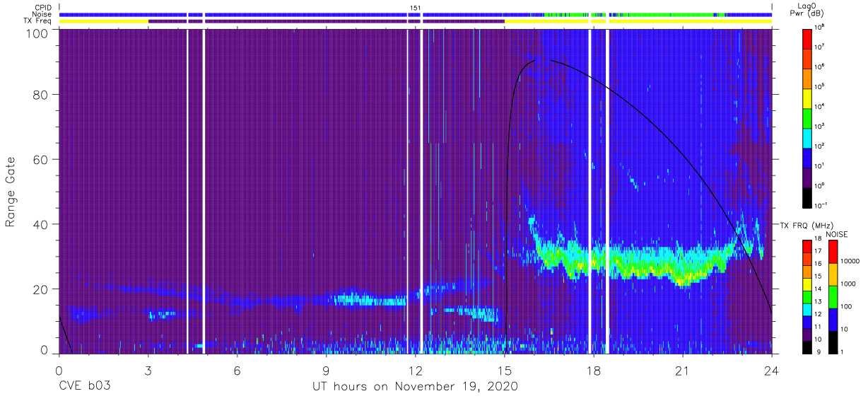Viewport: 868px width, 401px height.
Task: Click the cyan segment of the TX FRQ colorbar
Action: (808, 308)
